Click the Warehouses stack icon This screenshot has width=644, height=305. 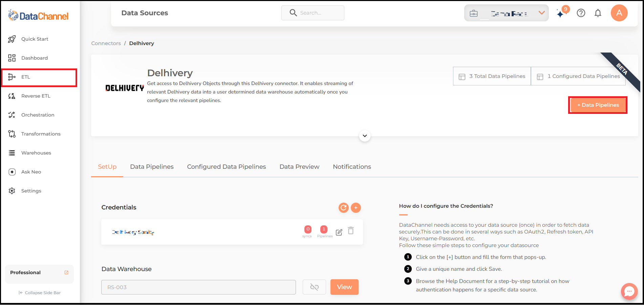(x=12, y=153)
